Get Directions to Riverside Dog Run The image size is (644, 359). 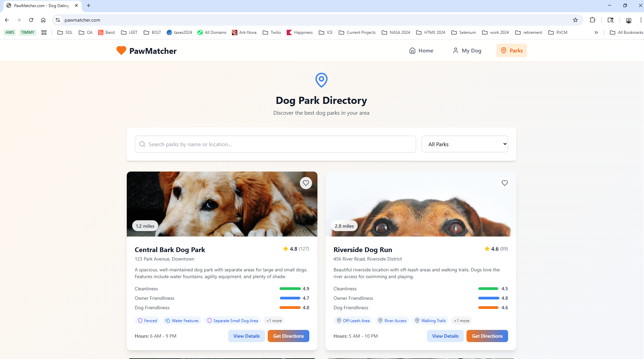click(x=487, y=336)
